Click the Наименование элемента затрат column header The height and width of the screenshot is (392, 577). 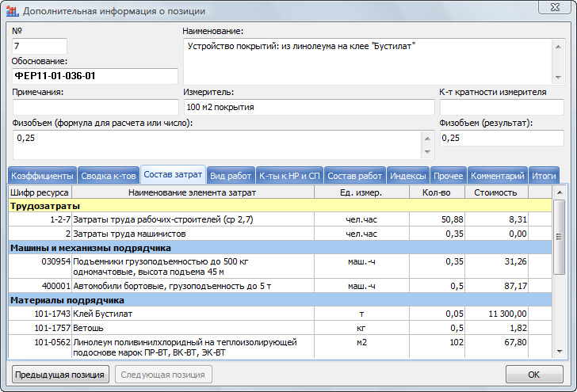(193, 192)
